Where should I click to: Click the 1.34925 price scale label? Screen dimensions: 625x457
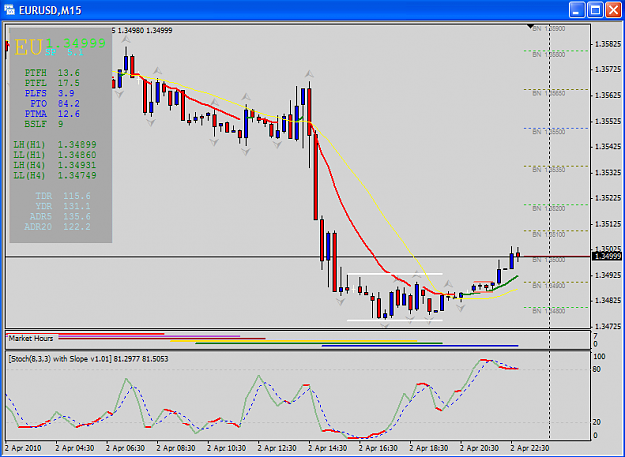[607, 275]
